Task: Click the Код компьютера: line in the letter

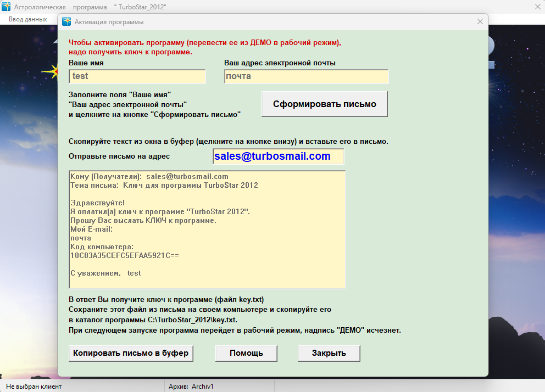Action: pos(102,247)
